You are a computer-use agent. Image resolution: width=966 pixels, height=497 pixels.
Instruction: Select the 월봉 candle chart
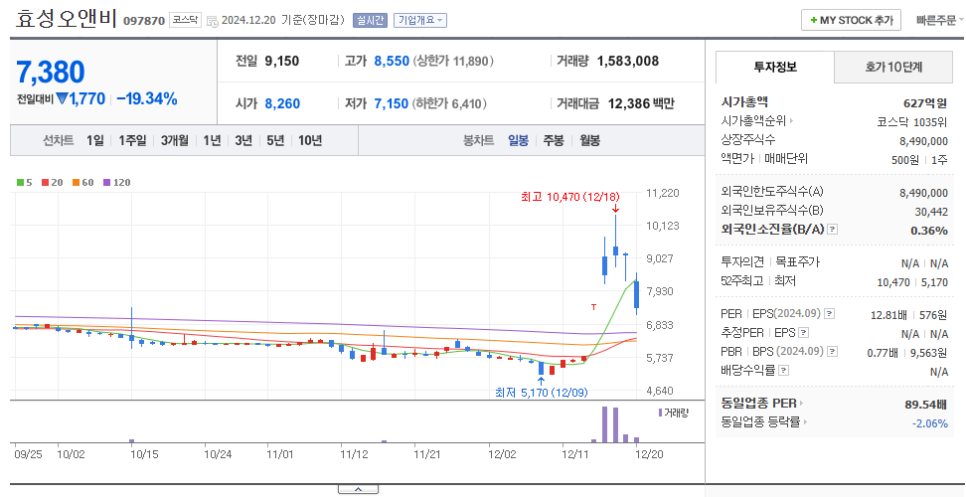click(590, 140)
